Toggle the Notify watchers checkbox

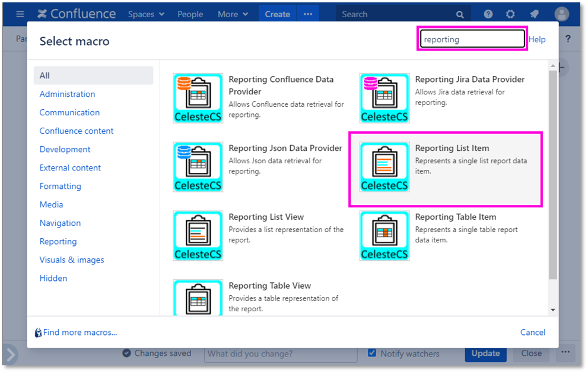[372, 353]
